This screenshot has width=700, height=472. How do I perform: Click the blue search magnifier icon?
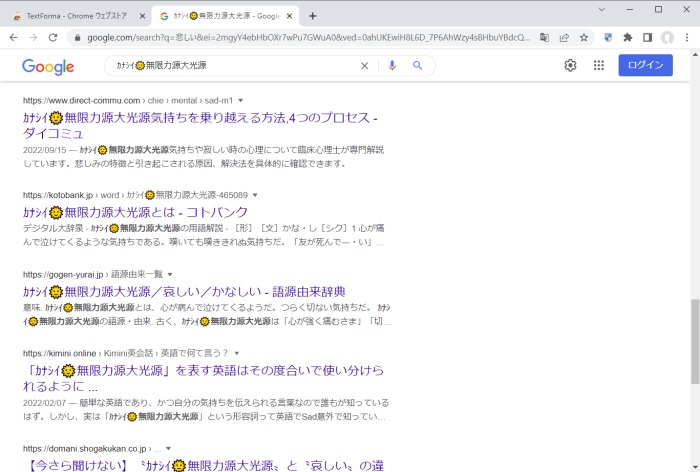417,66
